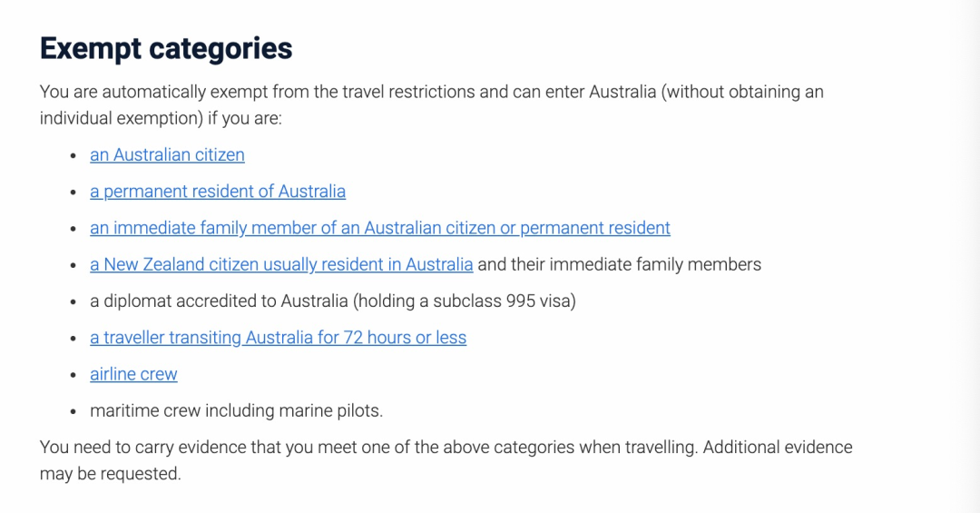The width and height of the screenshot is (980, 513).
Task: Click the bullet beside 'an Australian citizen'
Action: click(x=73, y=156)
